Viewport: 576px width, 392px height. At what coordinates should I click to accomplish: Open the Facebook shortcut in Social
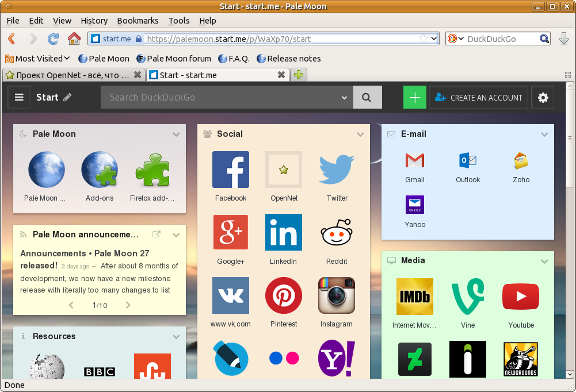pos(231,170)
